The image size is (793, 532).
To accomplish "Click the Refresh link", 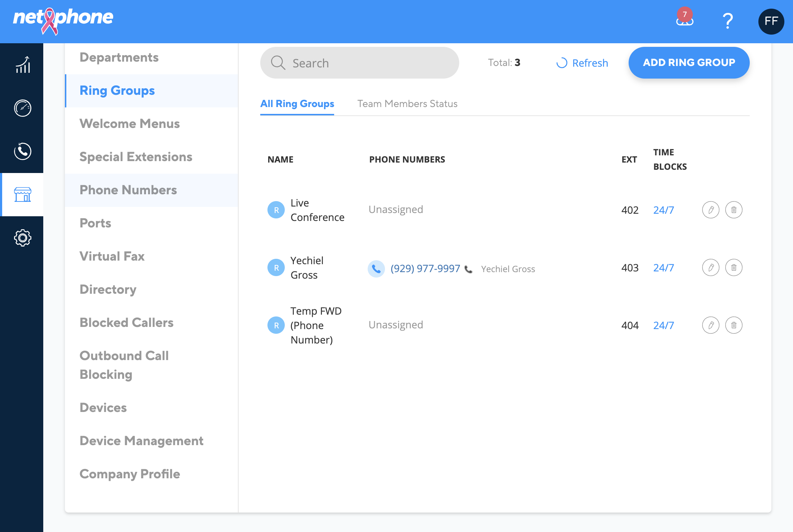I will click(582, 63).
